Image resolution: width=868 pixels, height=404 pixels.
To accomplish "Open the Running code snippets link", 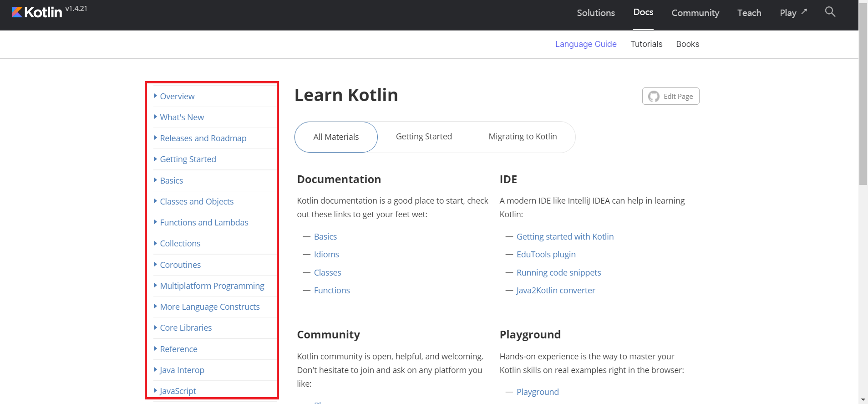I will pyautogui.click(x=558, y=272).
